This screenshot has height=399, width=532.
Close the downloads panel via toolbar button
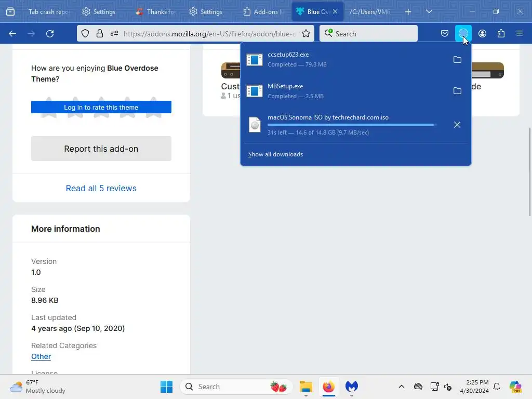[463, 34]
